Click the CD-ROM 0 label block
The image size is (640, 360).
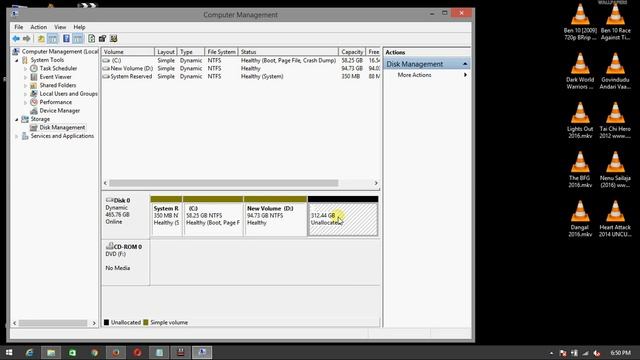125,262
